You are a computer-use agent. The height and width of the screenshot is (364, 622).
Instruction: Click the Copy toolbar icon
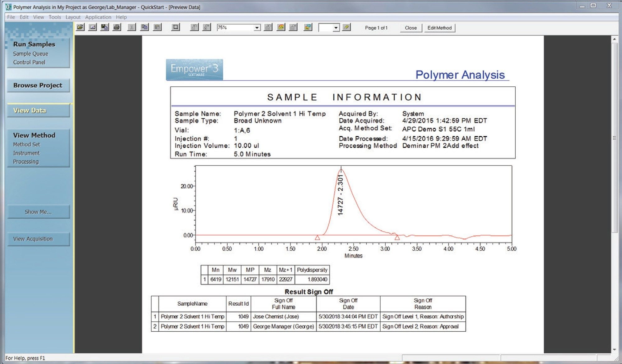tap(144, 27)
